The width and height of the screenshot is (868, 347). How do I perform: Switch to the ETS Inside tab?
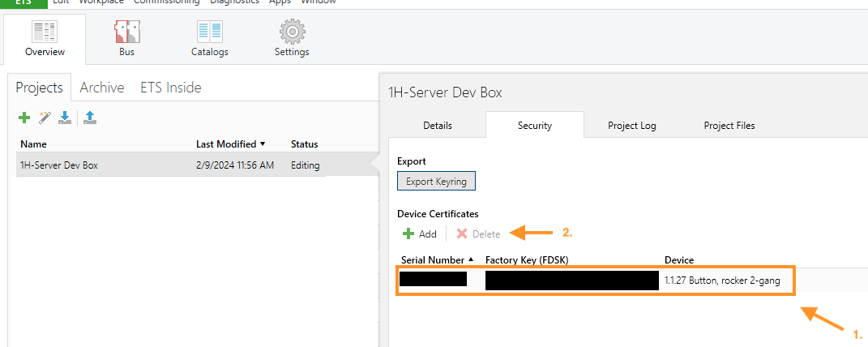pos(171,88)
